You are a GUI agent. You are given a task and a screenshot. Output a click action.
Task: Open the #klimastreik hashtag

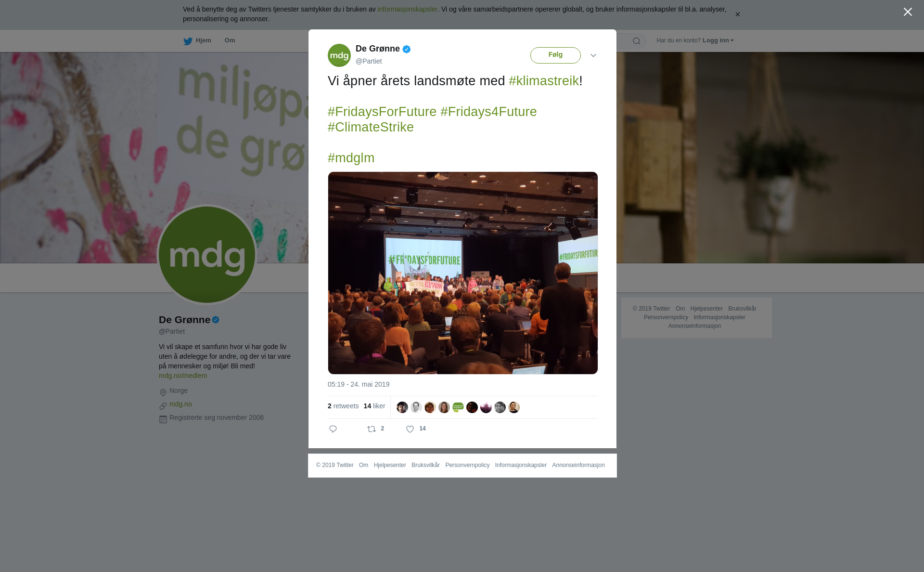pyautogui.click(x=544, y=81)
